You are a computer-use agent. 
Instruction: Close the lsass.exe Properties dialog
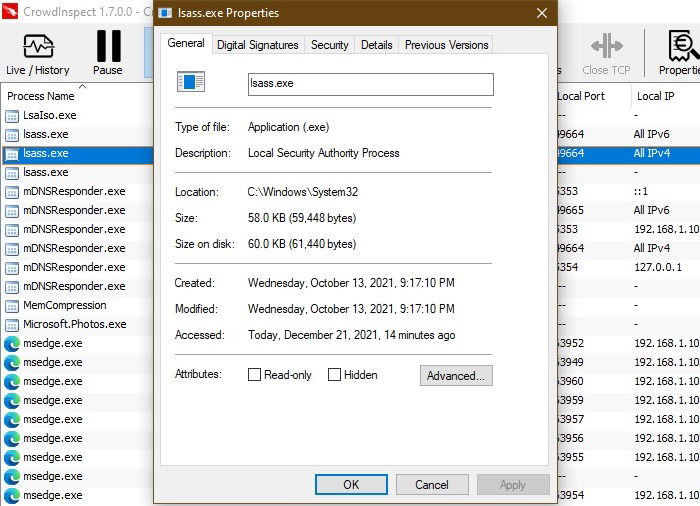coord(542,13)
